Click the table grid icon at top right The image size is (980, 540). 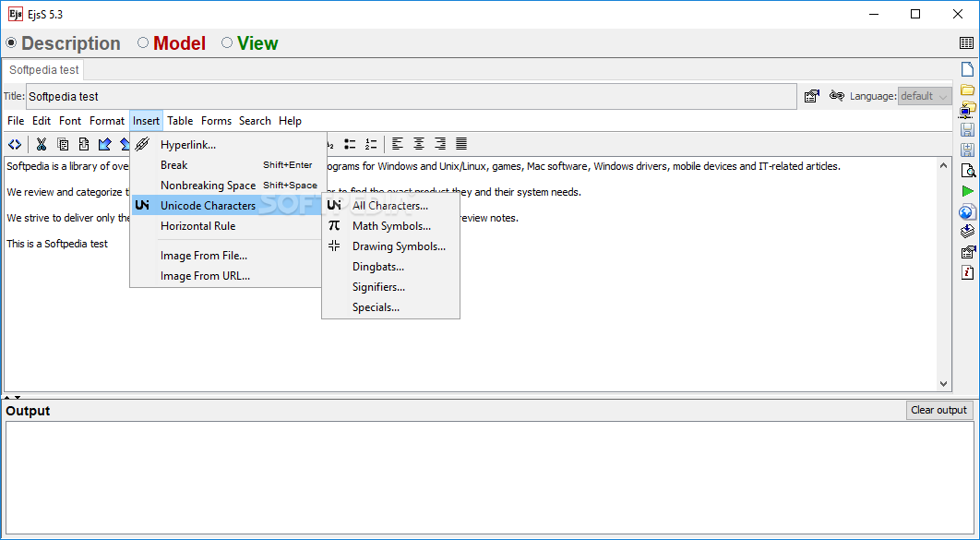[966, 43]
